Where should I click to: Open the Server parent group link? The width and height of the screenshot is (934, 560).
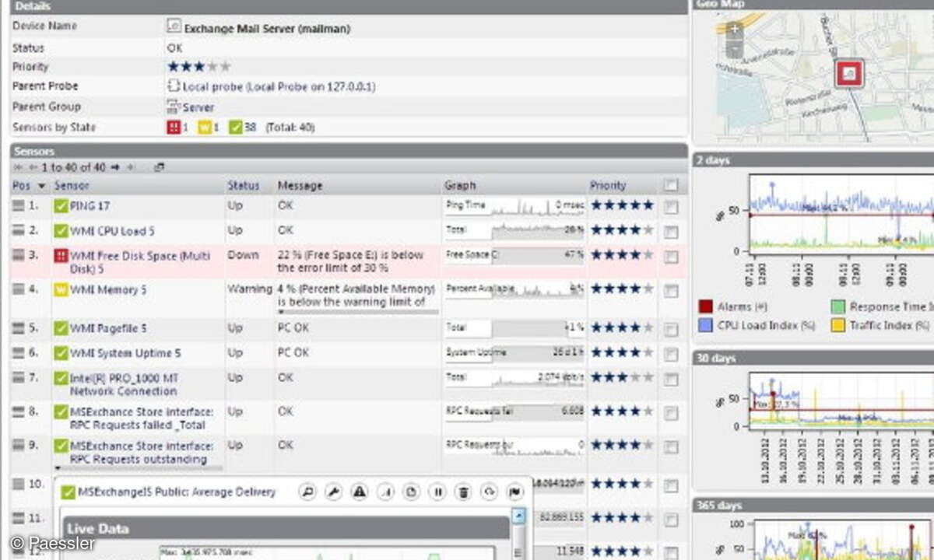tap(198, 107)
